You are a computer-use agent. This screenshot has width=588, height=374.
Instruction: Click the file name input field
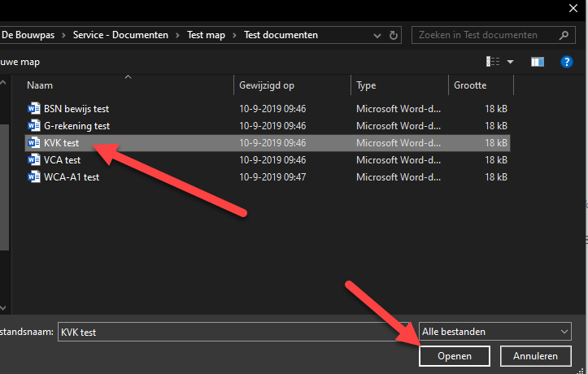(x=236, y=332)
